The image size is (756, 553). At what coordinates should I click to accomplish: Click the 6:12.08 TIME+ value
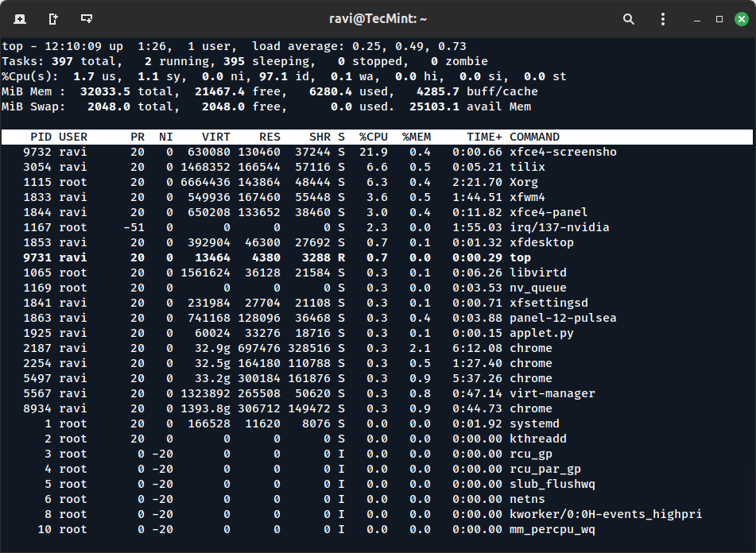tap(477, 348)
